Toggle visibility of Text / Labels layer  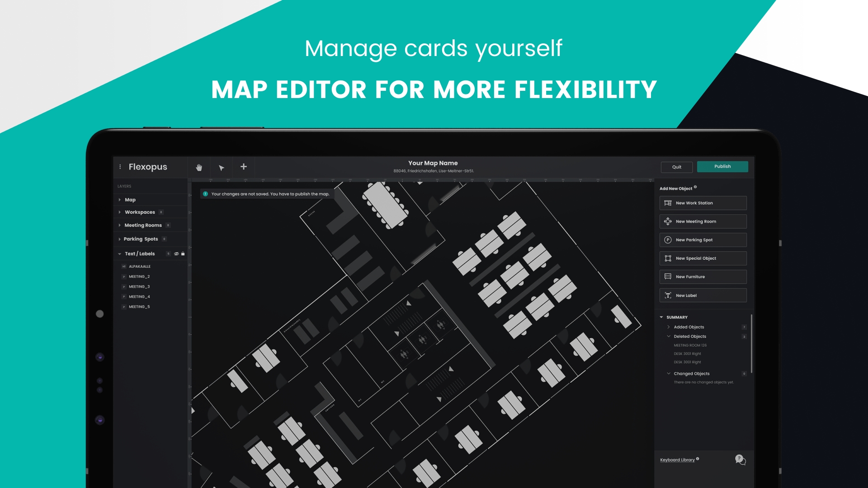coord(176,254)
